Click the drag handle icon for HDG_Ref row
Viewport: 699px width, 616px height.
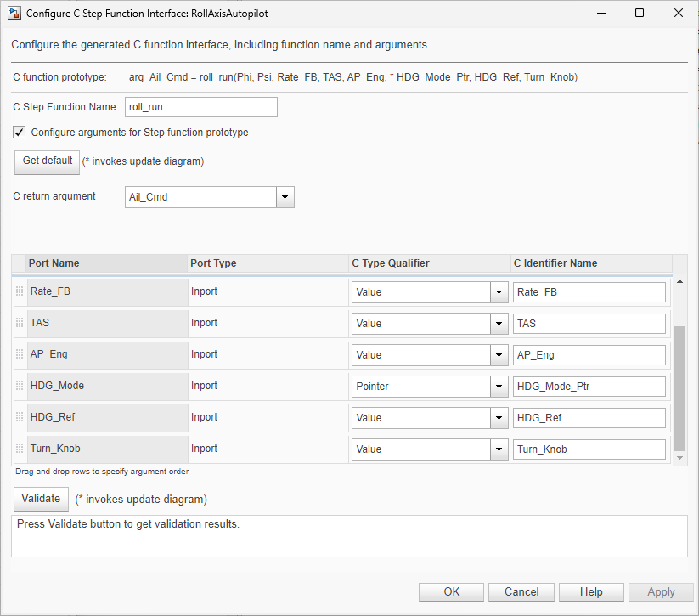coord(20,417)
